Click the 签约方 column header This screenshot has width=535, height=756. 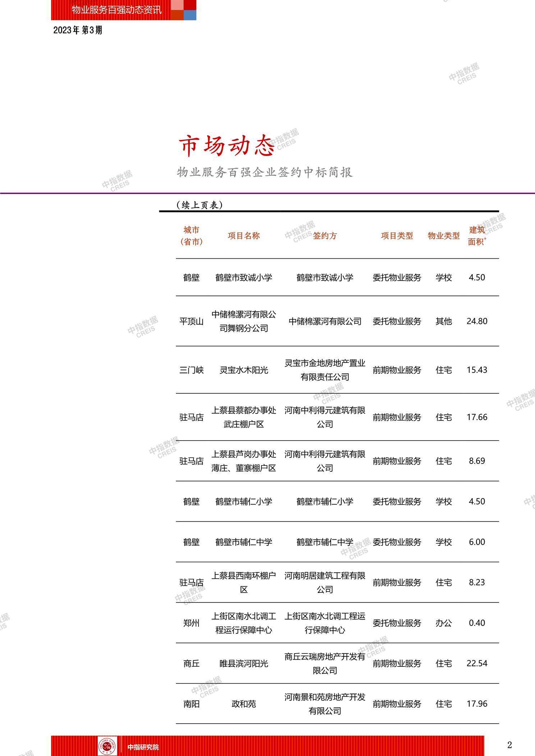pyautogui.click(x=325, y=236)
